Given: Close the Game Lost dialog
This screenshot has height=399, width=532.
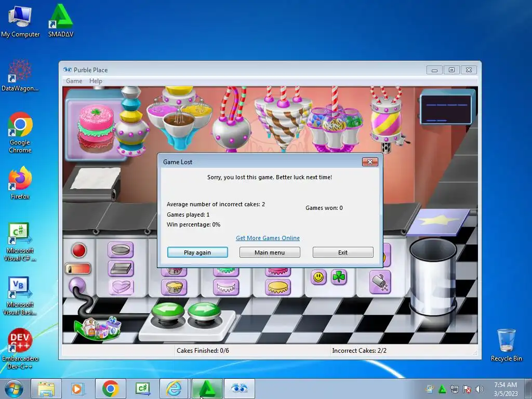Looking at the screenshot, I should tap(370, 162).
